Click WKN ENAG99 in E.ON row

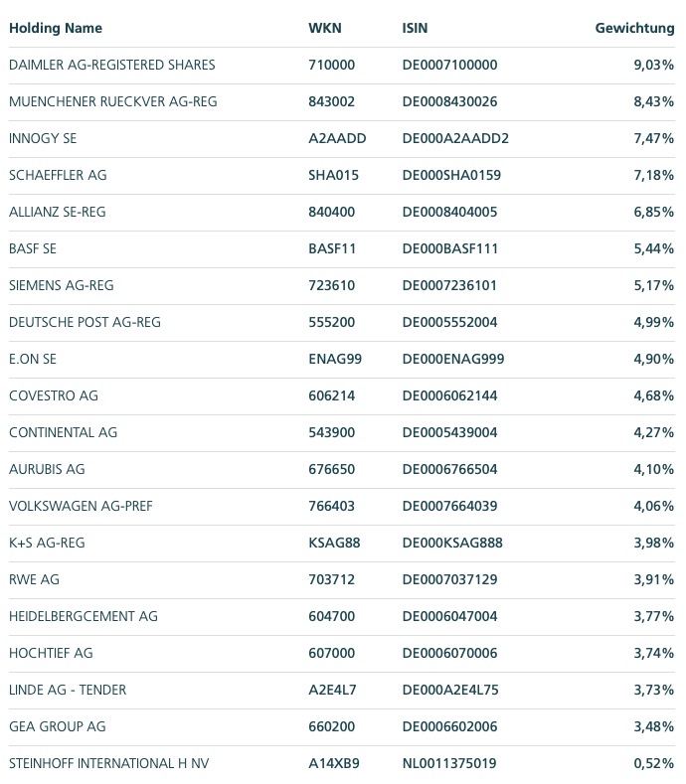click(x=335, y=359)
